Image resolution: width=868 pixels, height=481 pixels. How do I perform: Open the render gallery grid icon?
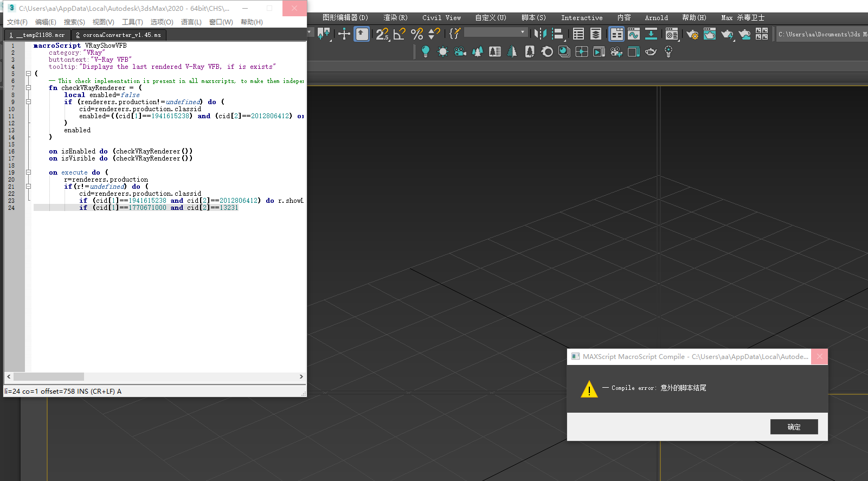[762, 34]
